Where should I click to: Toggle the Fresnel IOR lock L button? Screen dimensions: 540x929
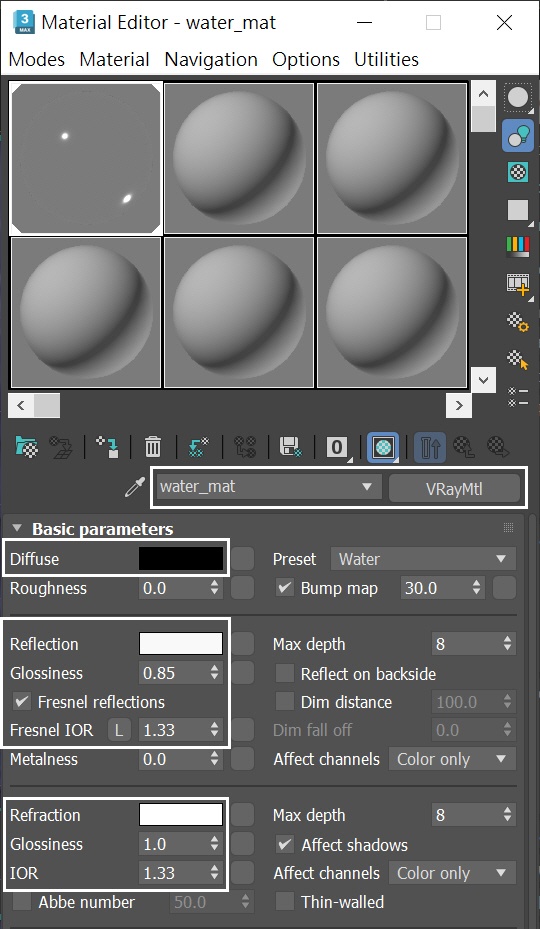[x=119, y=731]
